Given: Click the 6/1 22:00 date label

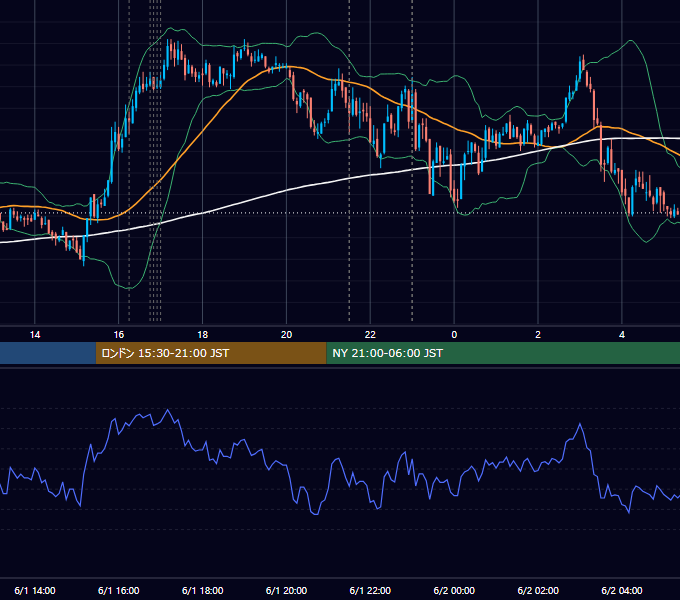Looking at the screenshot, I should point(370,590).
